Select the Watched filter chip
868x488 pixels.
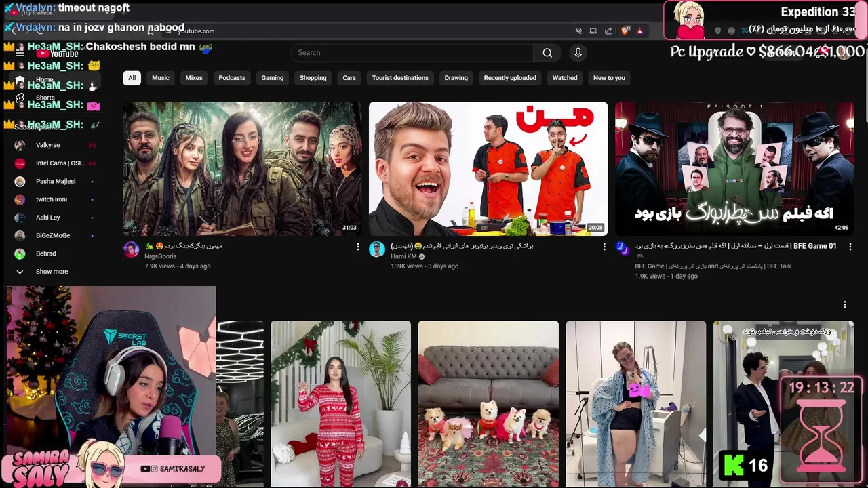(565, 78)
